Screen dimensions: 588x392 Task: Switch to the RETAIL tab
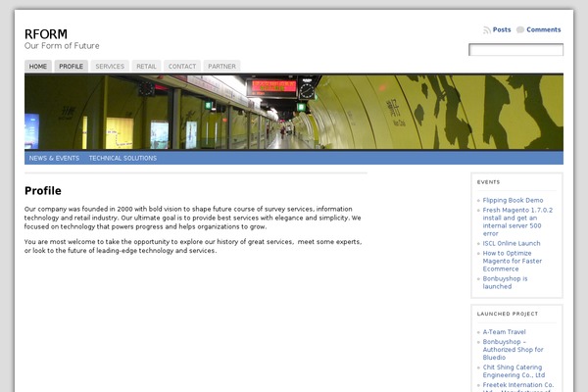tap(146, 66)
